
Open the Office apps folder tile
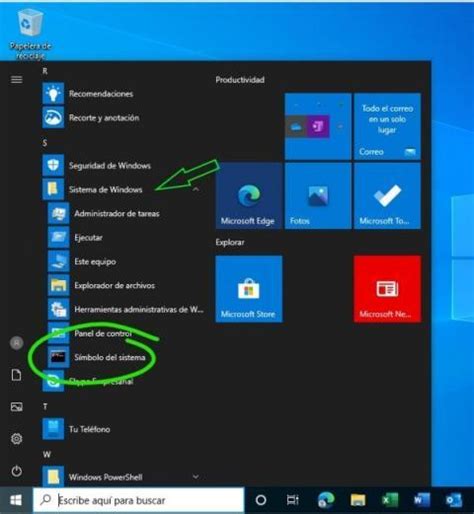[318, 127]
